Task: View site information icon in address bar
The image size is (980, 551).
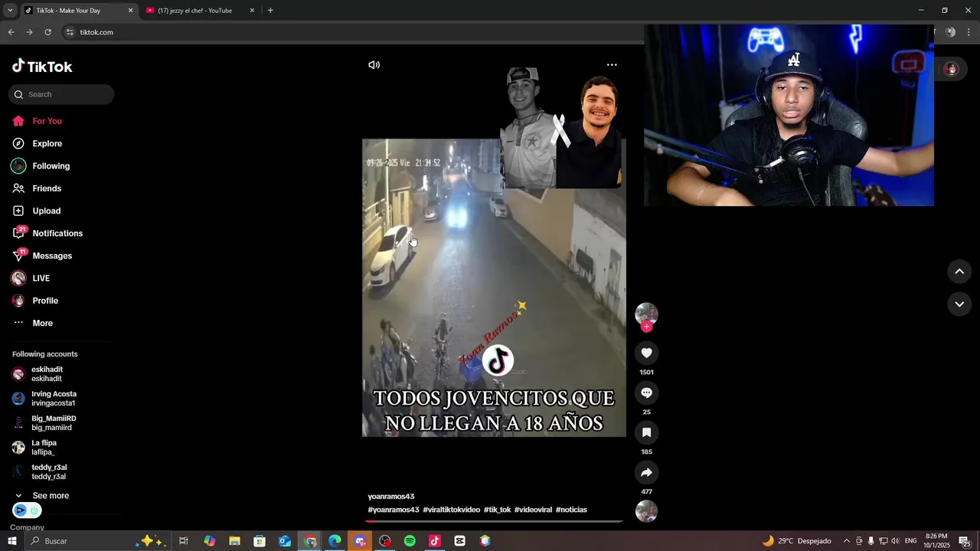Action: (70, 32)
